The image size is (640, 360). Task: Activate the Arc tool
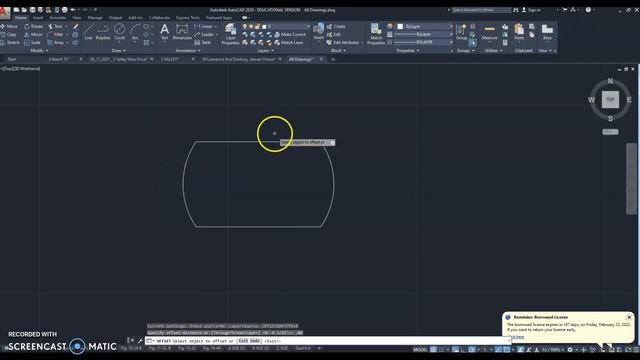135,32
